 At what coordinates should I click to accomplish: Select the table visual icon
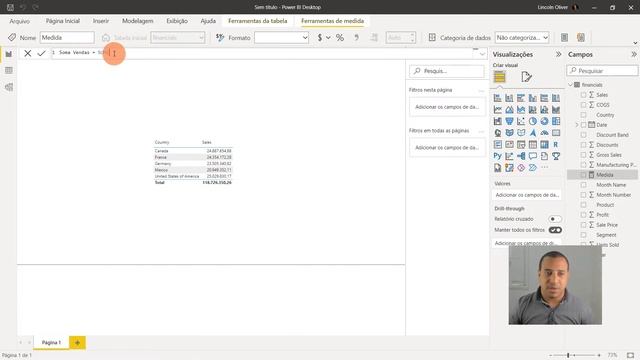tap(533, 144)
